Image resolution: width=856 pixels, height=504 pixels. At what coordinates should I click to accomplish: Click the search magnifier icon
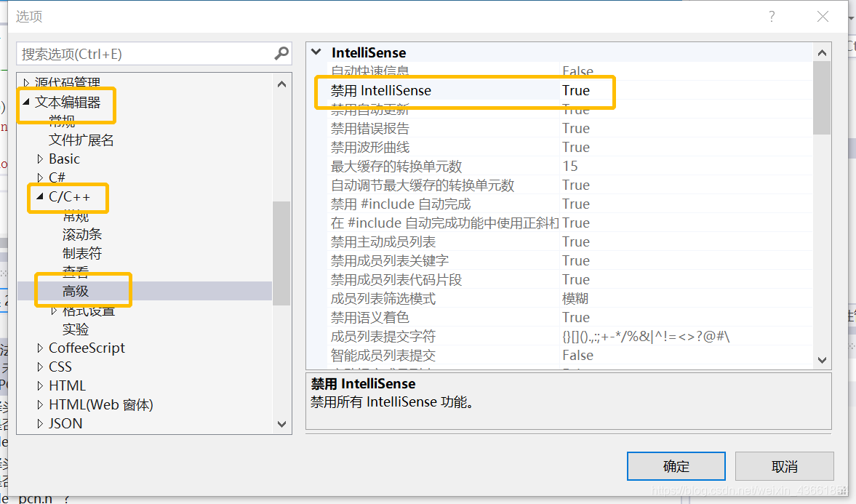281,54
